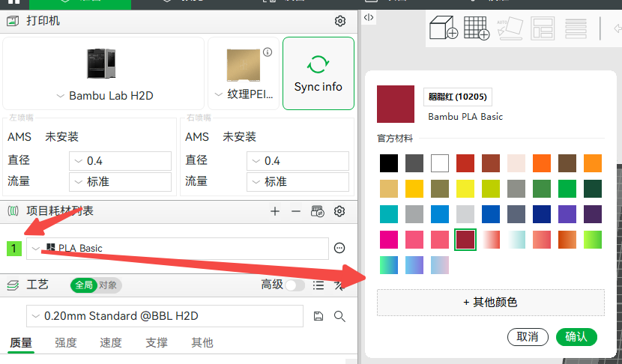
Task: Search process settings with magnifier icon
Action: [339, 316]
